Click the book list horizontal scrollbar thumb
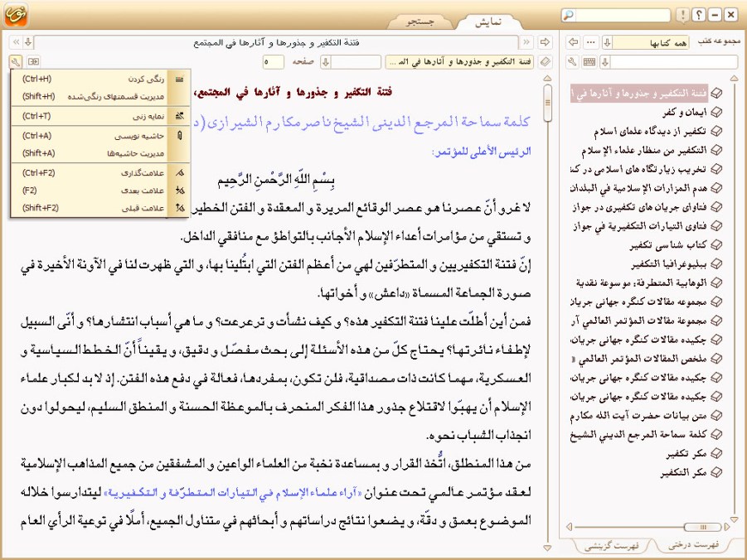The image size is (747, 560). click(x=703, y=527)
